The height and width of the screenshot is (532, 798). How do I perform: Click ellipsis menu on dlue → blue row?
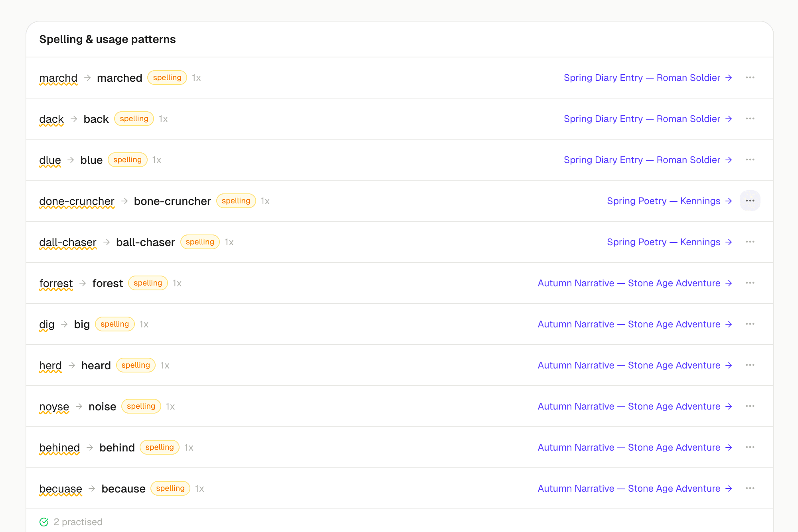tap(750, 160)
